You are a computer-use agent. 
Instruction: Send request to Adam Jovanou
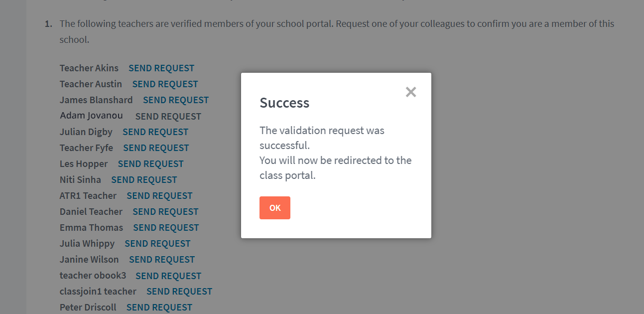tap(168, 116)
